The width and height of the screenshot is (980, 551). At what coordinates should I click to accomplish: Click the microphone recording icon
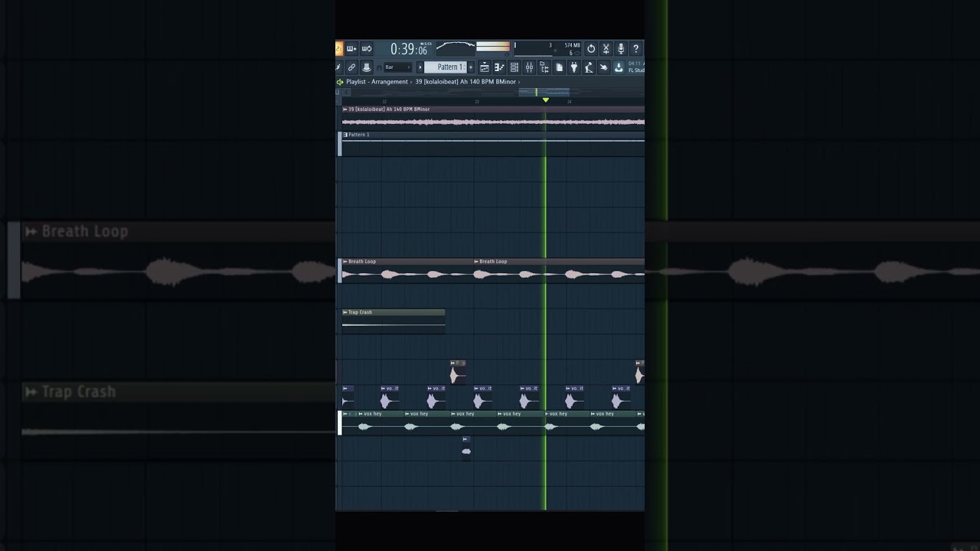[621, 49]
